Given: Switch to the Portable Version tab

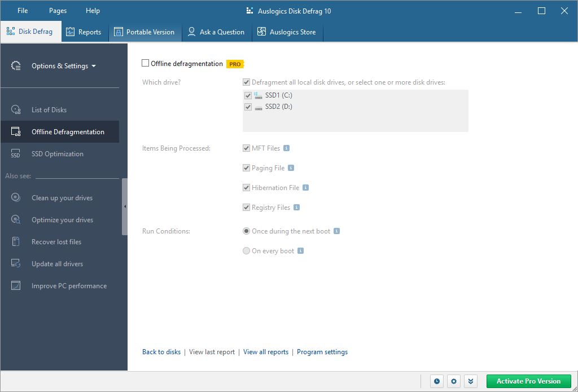Looking at the screenshot, I should click(145, 32).
